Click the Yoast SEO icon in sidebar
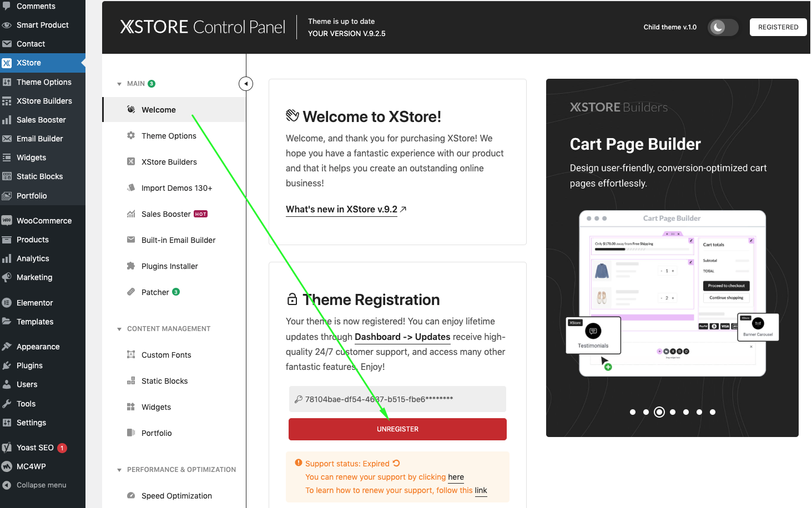Viewport: 812px width, 508px height. 7,448
